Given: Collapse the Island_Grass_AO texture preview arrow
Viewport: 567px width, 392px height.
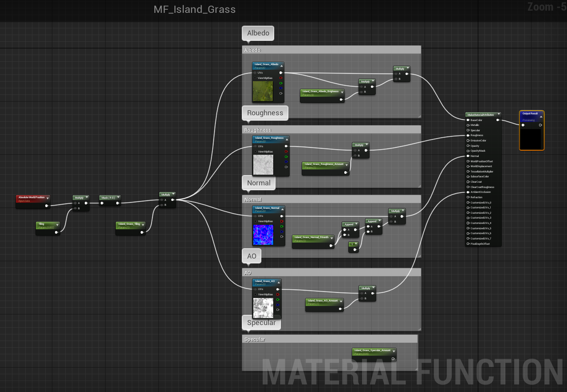Looking at the screenshot, I should [x=279, y=282].
